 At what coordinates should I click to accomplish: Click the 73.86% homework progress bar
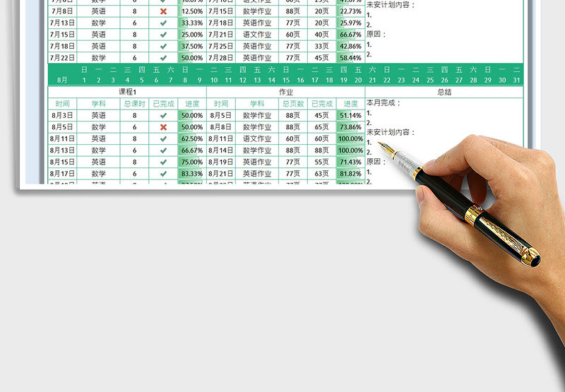pos(350,127)
